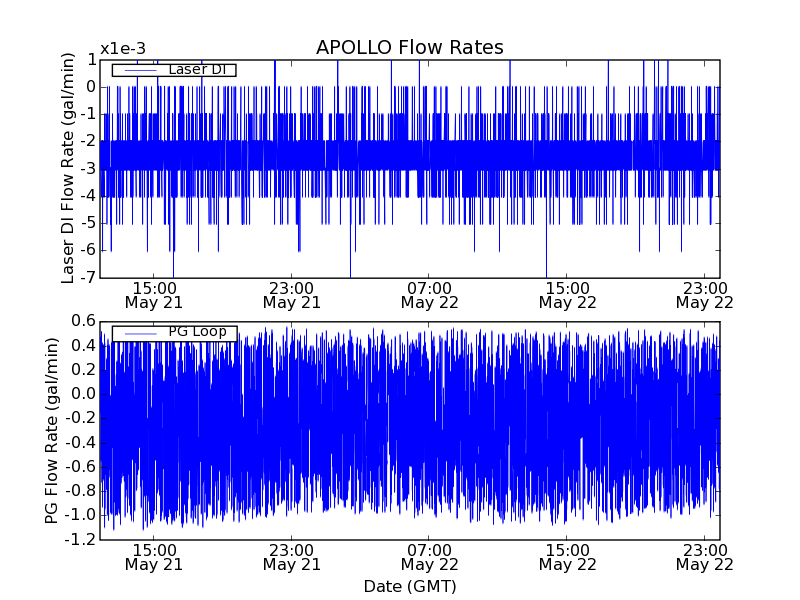Click the x1e-3 scale multiplier text
Viewport: 800px width, 600px height.
point(123,49)
